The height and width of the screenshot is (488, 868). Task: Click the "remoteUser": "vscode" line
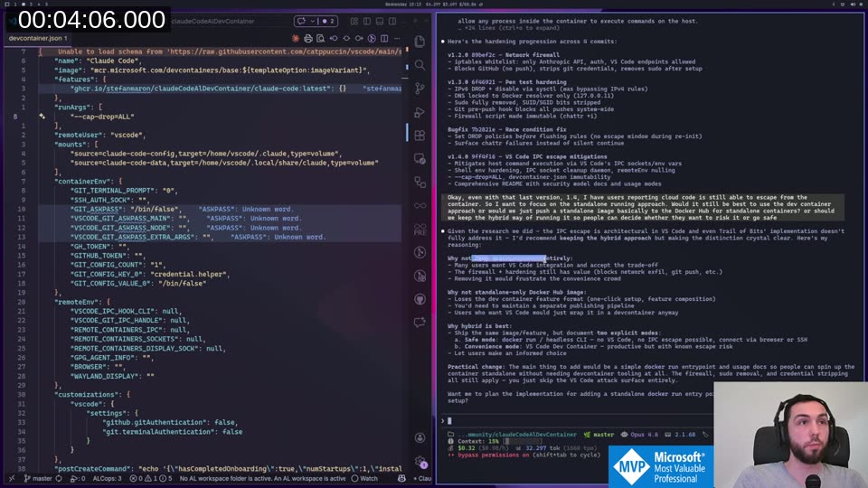[x=100, y=135]
